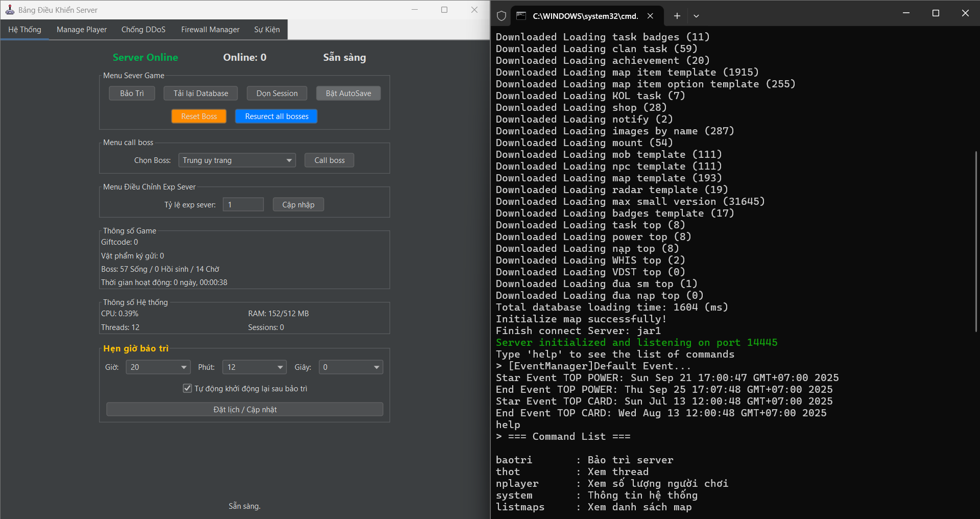
Task: Click the Thời gian hoạt động uptime line
Action: tap(164, 282)
